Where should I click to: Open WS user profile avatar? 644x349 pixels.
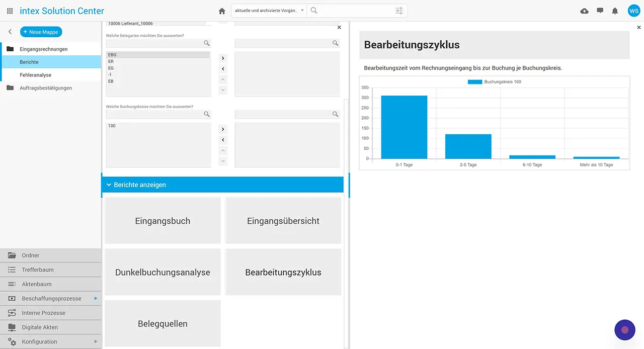coord(633,11)
